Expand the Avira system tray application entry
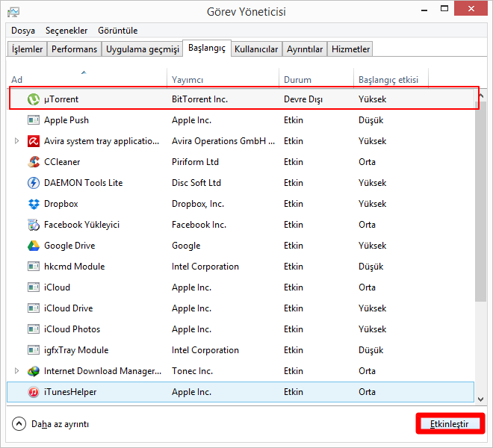Image resolution: width=493 pixels, height=448 pixels. (17, 141)
